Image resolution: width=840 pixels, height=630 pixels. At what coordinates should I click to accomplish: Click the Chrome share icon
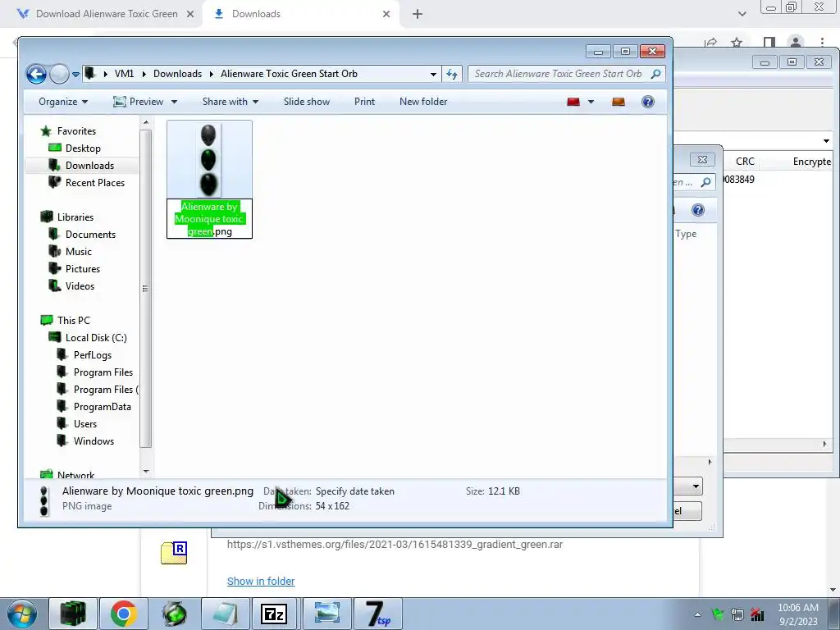[x=711, y=42]
